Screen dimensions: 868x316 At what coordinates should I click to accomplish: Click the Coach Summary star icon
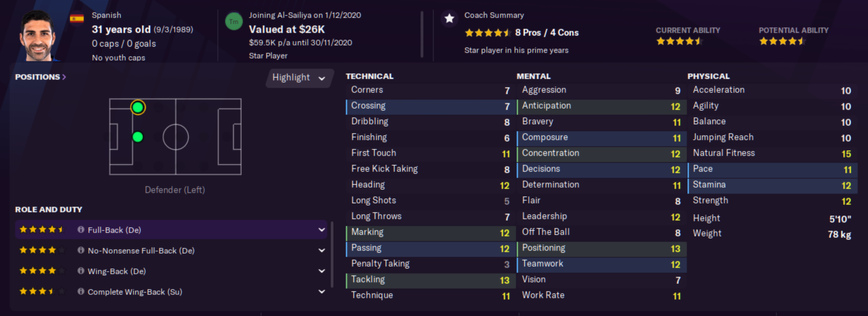point(449,19)
